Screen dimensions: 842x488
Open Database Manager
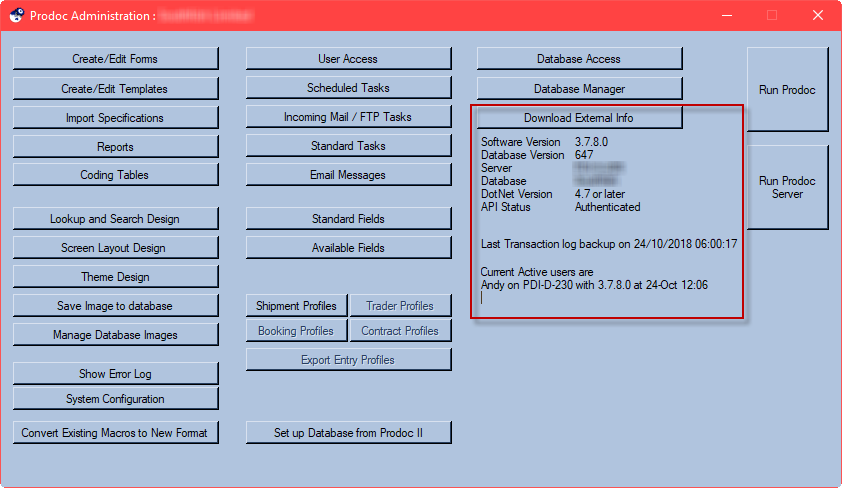point(579,89)
